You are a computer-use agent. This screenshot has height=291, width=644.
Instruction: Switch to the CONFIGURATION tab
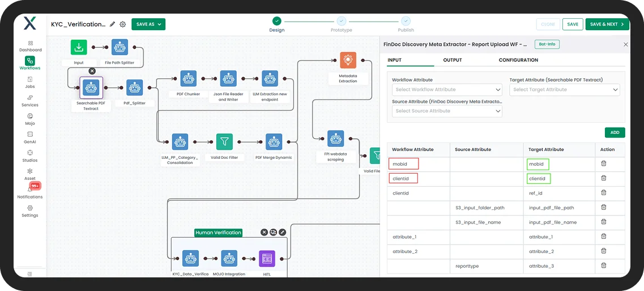(x=518, y=60)
